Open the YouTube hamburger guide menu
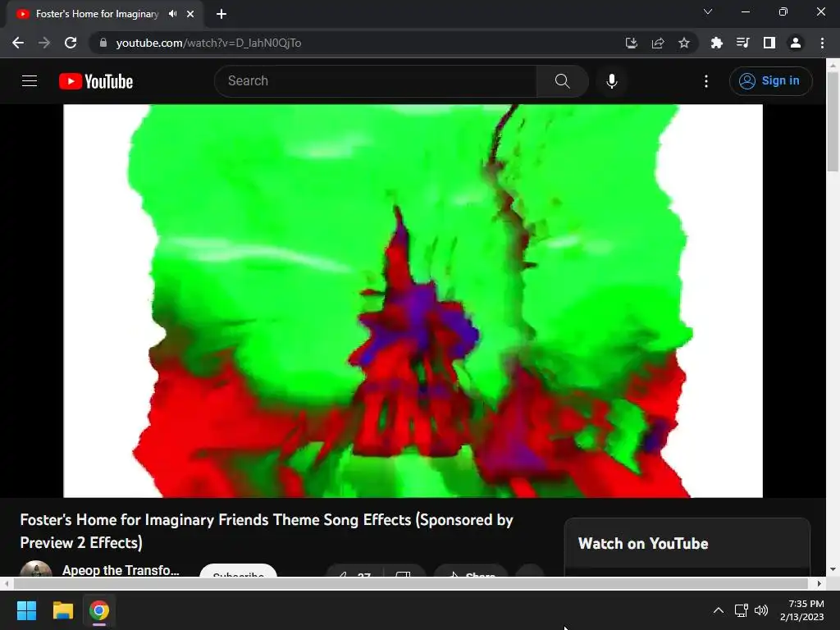 (x=30, y=81)
